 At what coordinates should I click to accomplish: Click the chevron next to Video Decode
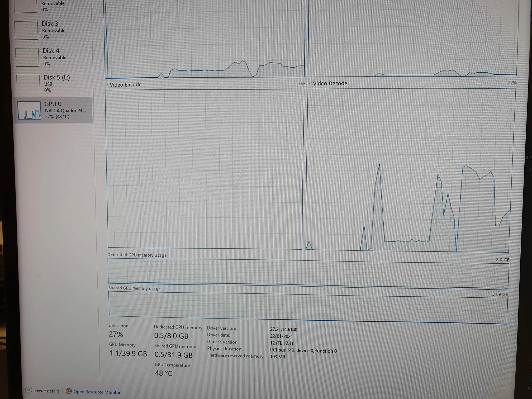(310, 83)
